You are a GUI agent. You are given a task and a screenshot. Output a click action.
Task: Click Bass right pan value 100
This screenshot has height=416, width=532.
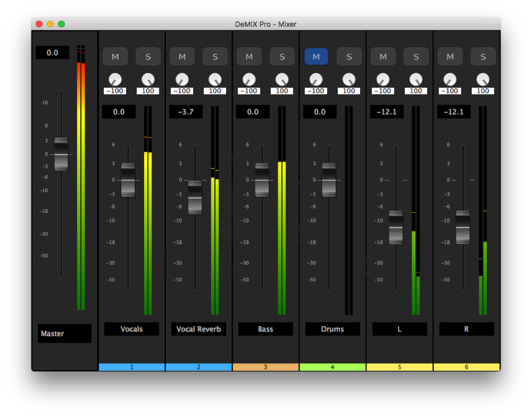coord(282,91)
